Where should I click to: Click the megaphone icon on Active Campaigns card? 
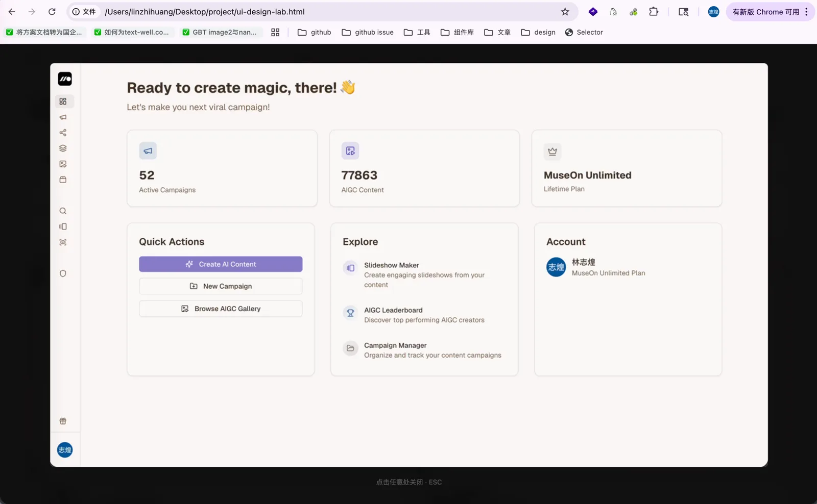[x=148, y=151]
